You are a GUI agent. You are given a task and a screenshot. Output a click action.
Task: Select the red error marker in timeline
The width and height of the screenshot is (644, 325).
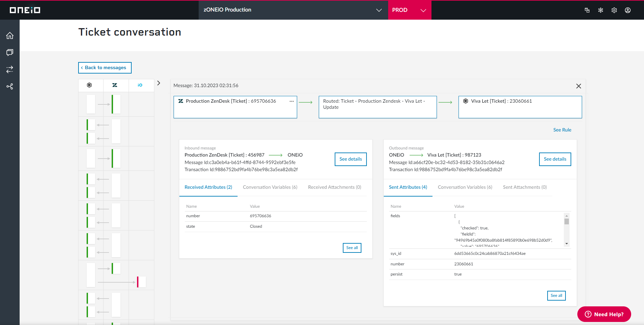click(x=138, y=282)
